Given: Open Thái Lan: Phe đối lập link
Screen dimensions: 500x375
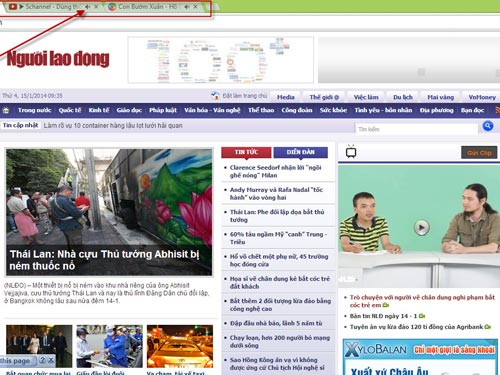Looking at the screenshot, I should (x=277, y=216).
